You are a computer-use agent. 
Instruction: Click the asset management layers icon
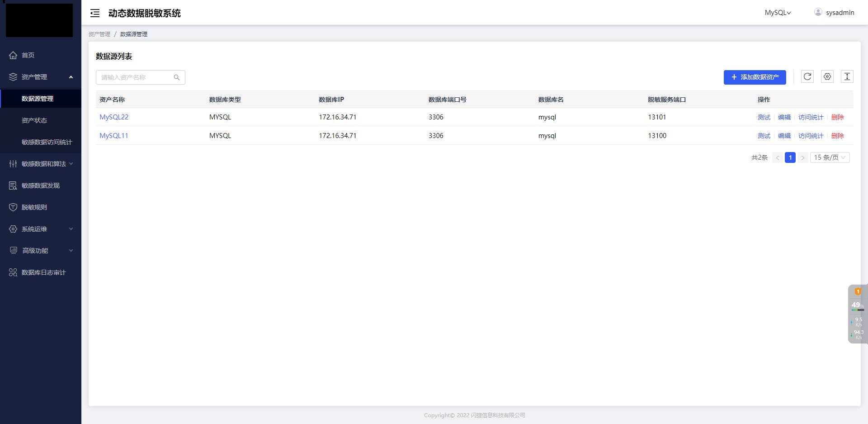(x=13, y=77)
